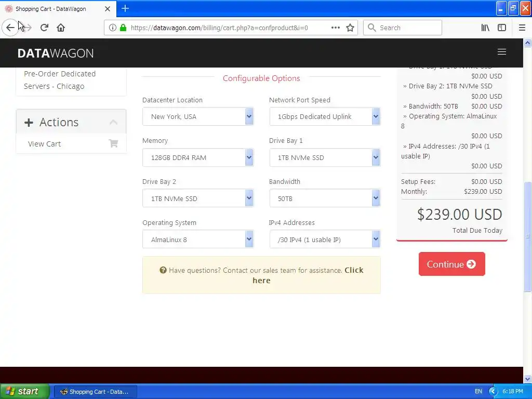
Task: Open the Operating System dropdown
Action: 198,239
